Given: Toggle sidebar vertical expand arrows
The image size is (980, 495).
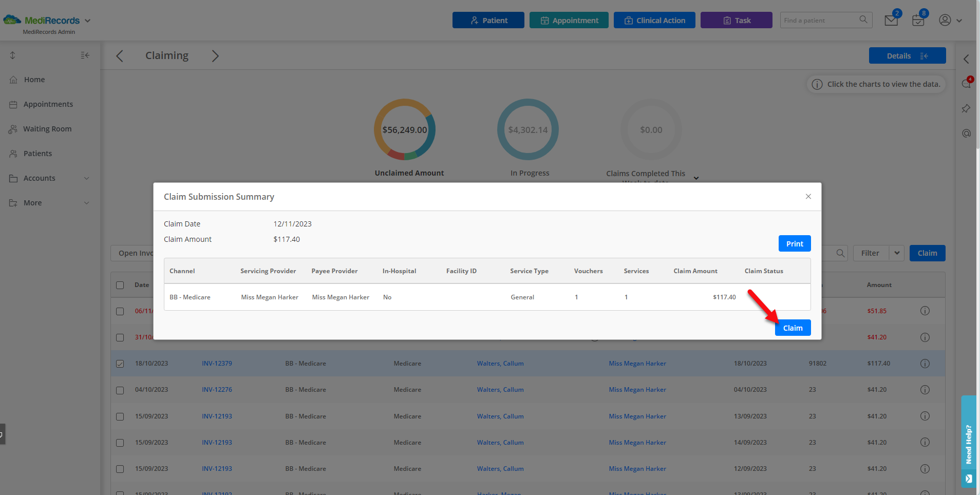Looking at the screenshot, I should pos(13,55).
